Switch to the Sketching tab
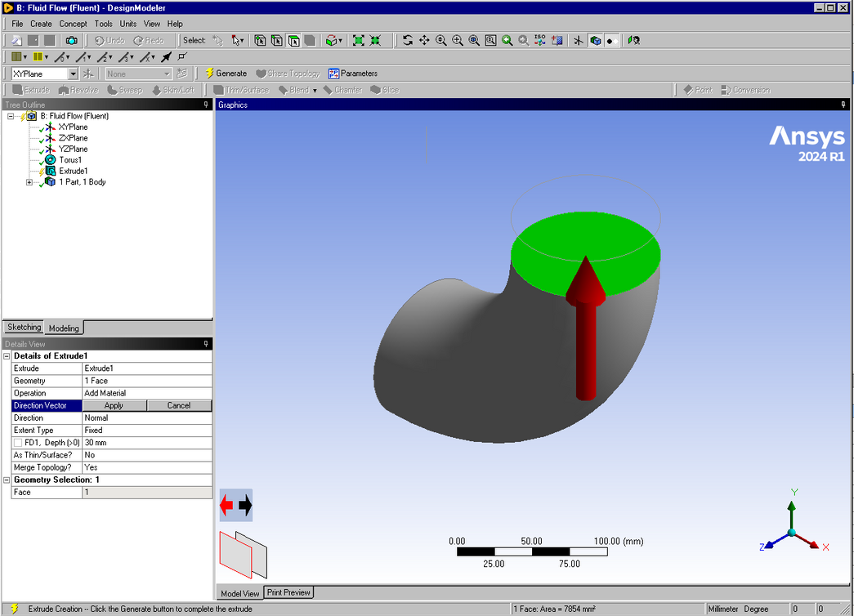The width and height of the screenshot is (854, 616). pos(24,328)
